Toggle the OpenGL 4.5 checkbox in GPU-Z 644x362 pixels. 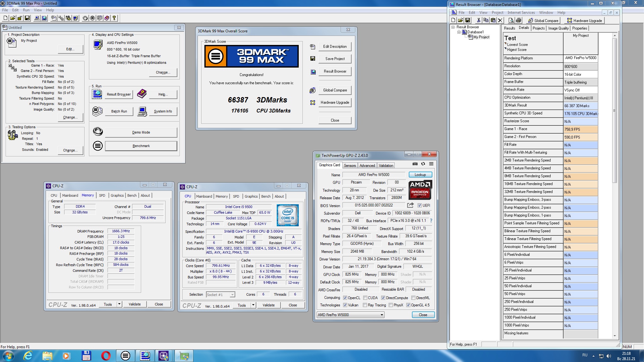tap(408, 305)
